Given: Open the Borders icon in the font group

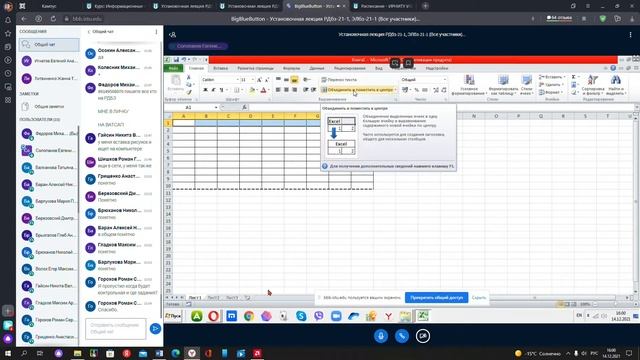Looking at the screenshot, I should click(x=237, y=90).
